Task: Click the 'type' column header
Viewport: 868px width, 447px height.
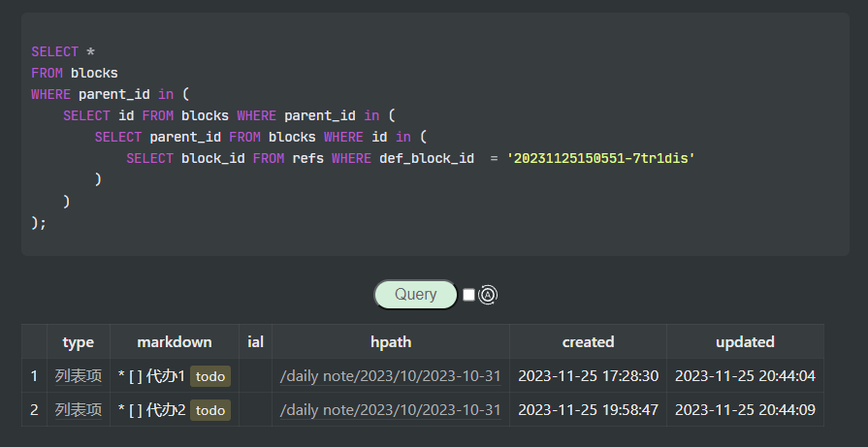Action: [x=78, y=341]
